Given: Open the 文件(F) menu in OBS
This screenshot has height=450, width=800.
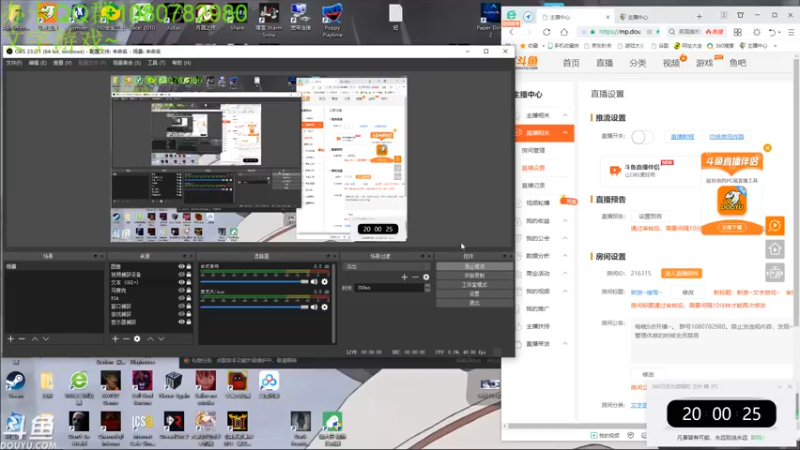Looking at the screenshot, I should 14,63.
